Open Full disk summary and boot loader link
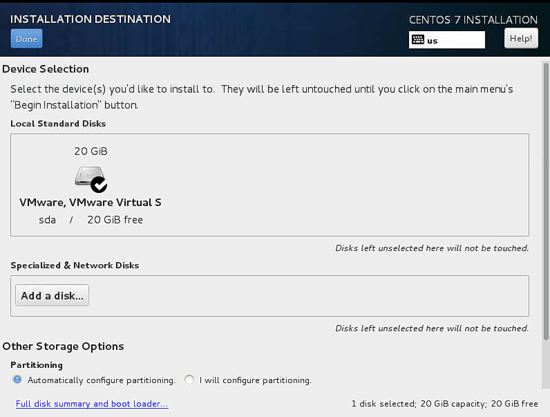 tap(92, 404)
